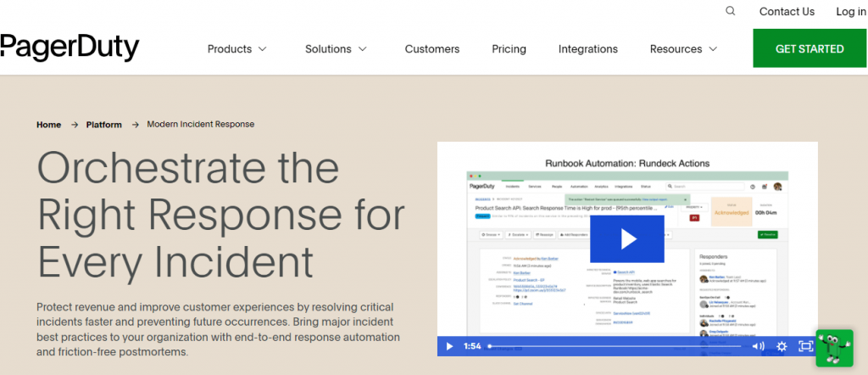Expand the Resources dropdown menu

[x=684, y=48]
